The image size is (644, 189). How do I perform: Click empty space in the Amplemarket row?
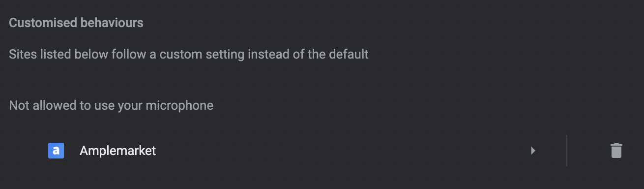pyautogui.click(x=344, y=151)
